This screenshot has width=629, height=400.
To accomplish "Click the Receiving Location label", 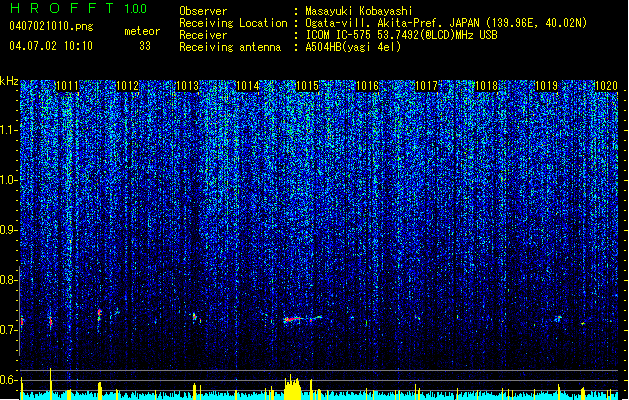I will [233, 23].
